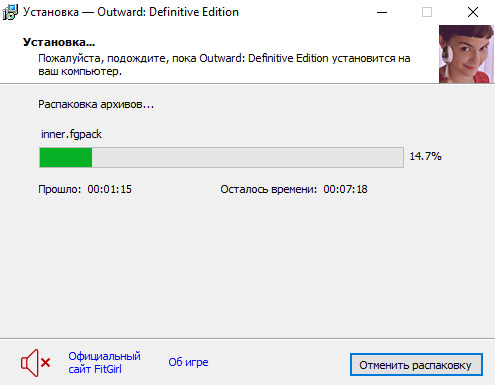Click the 14.7% progress percentage
This screenshot has height=385, width=495.
pos(425,156)
